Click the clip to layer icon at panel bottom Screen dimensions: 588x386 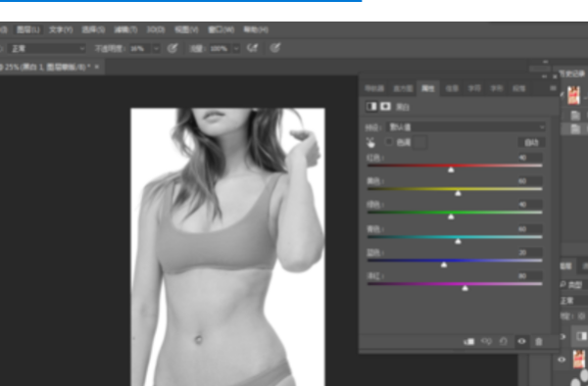click(x=468, y=341)
